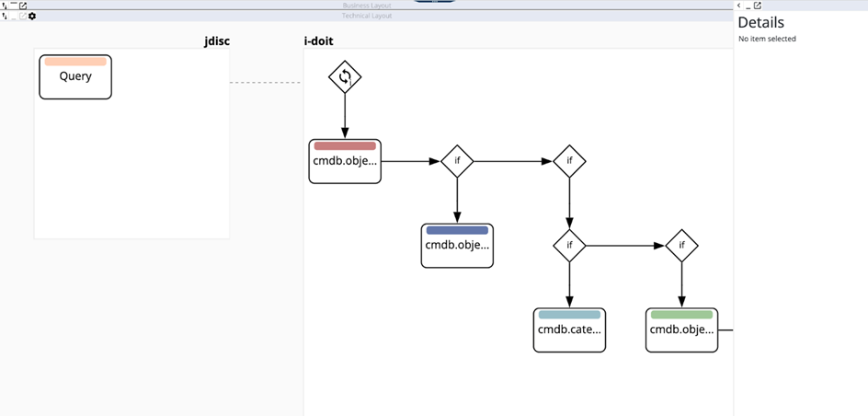Collapse the Details panel with left chevron
868x416 pixels.
coord(739,6)
